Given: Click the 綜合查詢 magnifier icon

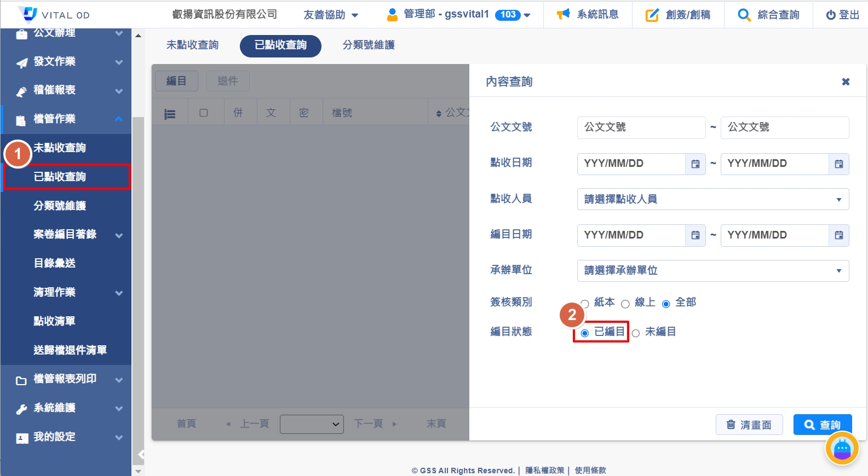Looking at the screenshot, I should [x=744, y=15].
